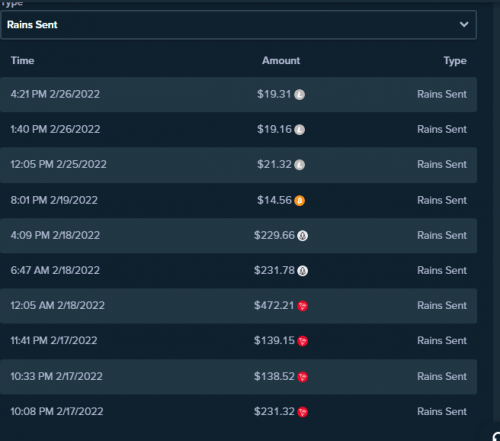Click Litecoin icon beside $19.16
500x441 pixels.
[299, 130]
